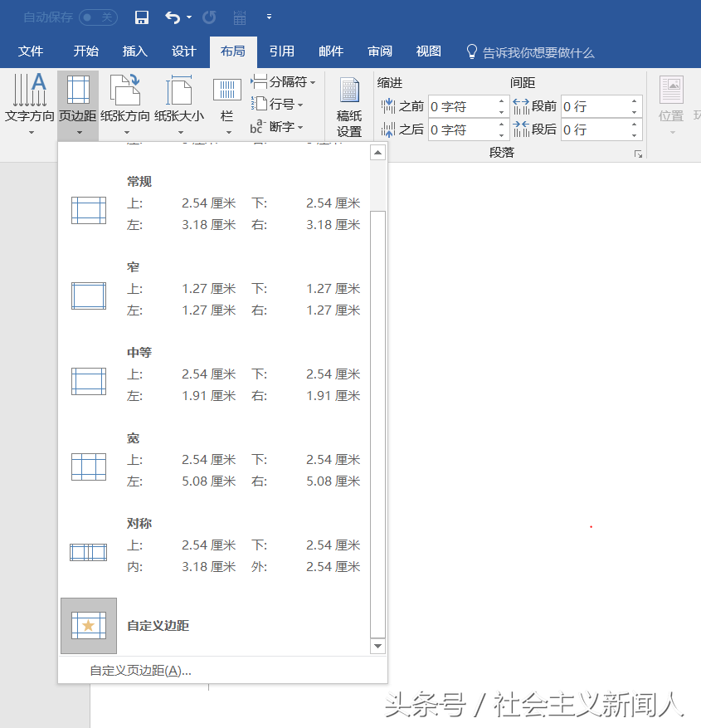
Task: Decrease the 之后 indent value
Action: (x=502, y=135)
